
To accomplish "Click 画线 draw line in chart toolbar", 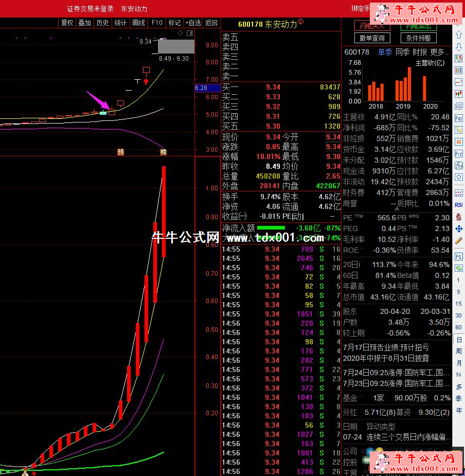I will tap(139, 23).
